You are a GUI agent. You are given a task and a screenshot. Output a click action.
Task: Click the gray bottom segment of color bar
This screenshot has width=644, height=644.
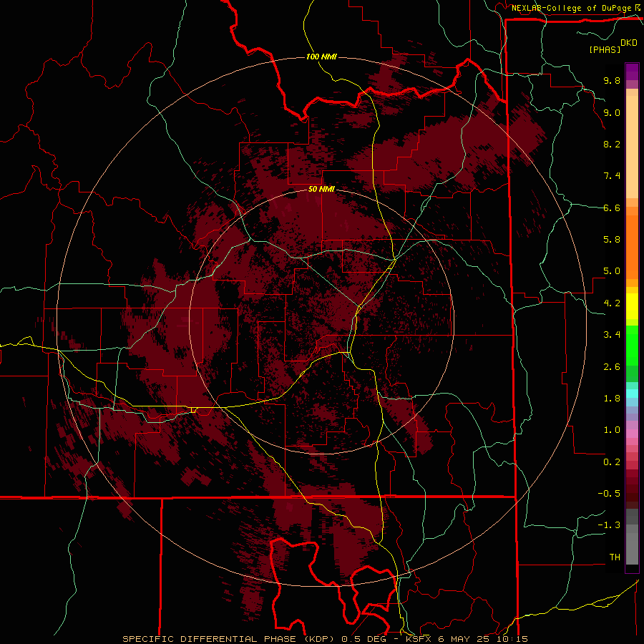(x=632, y=550)
